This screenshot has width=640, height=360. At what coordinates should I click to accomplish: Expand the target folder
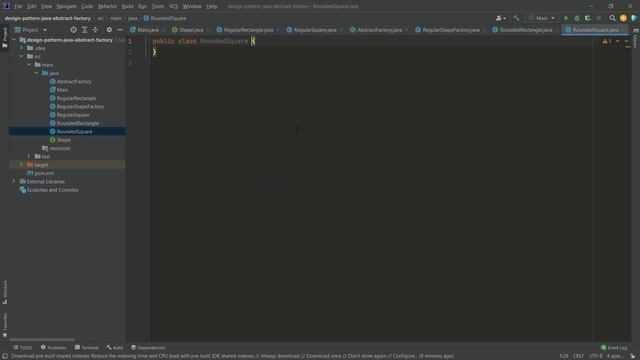click(x=22, y=164)
